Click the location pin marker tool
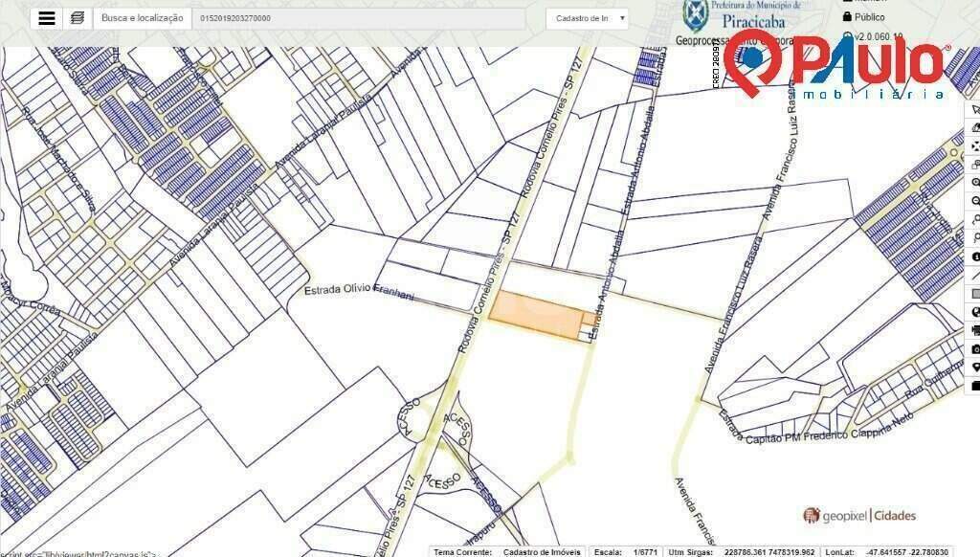The image size is (980, 557). point(974,368)
